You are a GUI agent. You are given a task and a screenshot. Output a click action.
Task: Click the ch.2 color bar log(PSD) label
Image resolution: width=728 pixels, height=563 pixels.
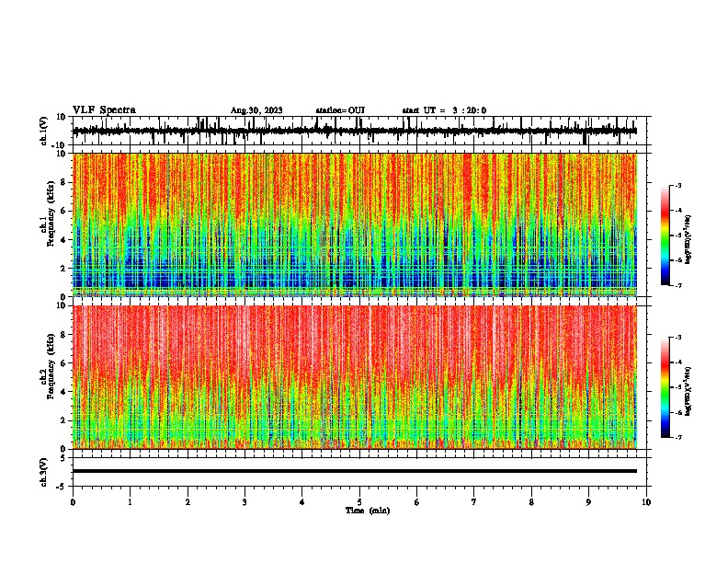coord(688,392)
